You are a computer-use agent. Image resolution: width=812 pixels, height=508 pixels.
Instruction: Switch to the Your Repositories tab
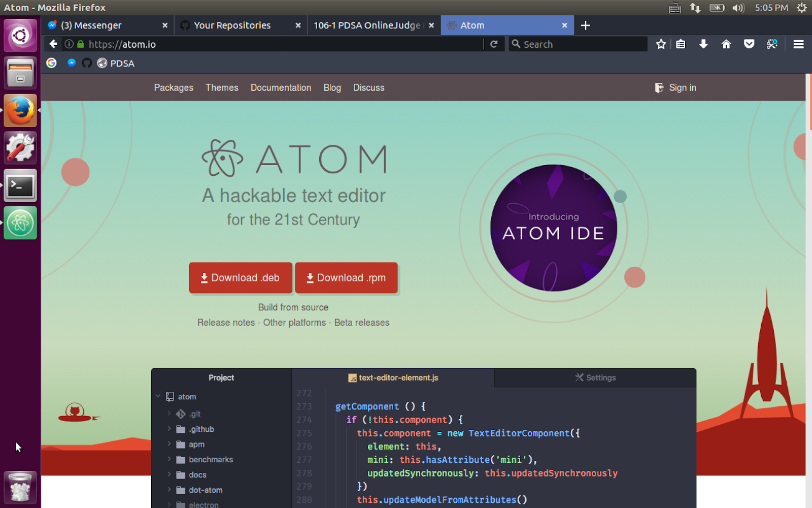241,25
